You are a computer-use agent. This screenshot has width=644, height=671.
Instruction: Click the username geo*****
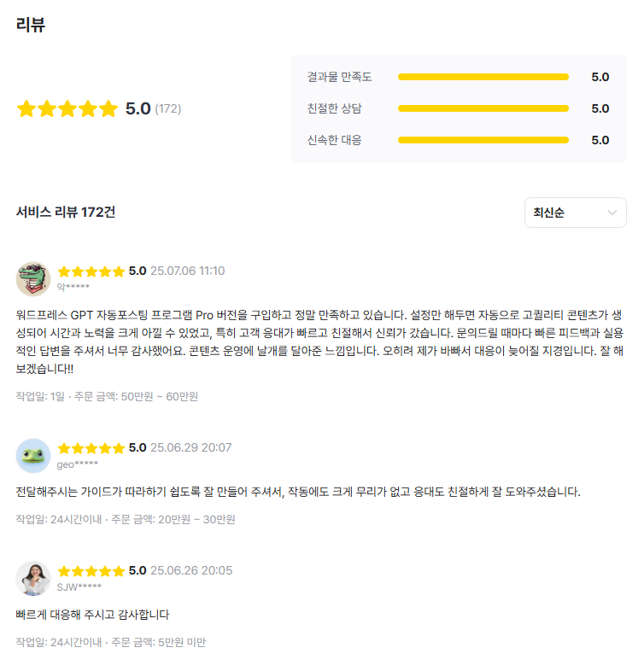(78, 464)
